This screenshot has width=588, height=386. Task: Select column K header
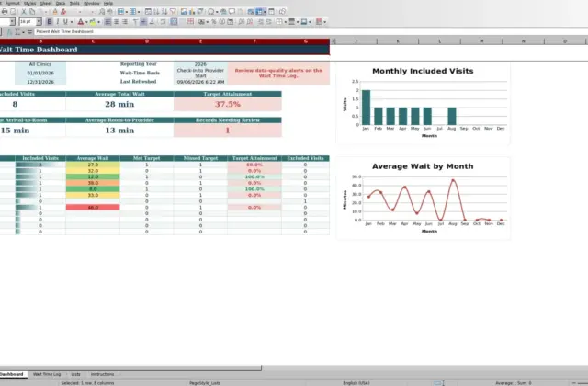[x=398, y=40]
